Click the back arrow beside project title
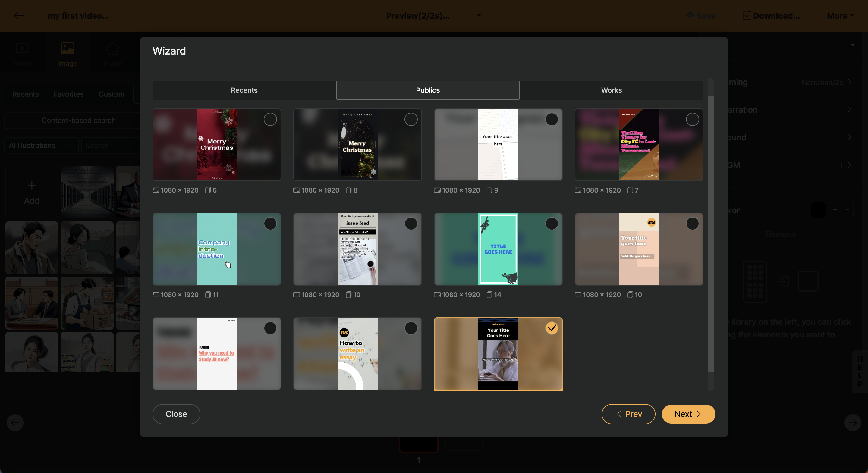The image size is (868, 473). [19, 15]
